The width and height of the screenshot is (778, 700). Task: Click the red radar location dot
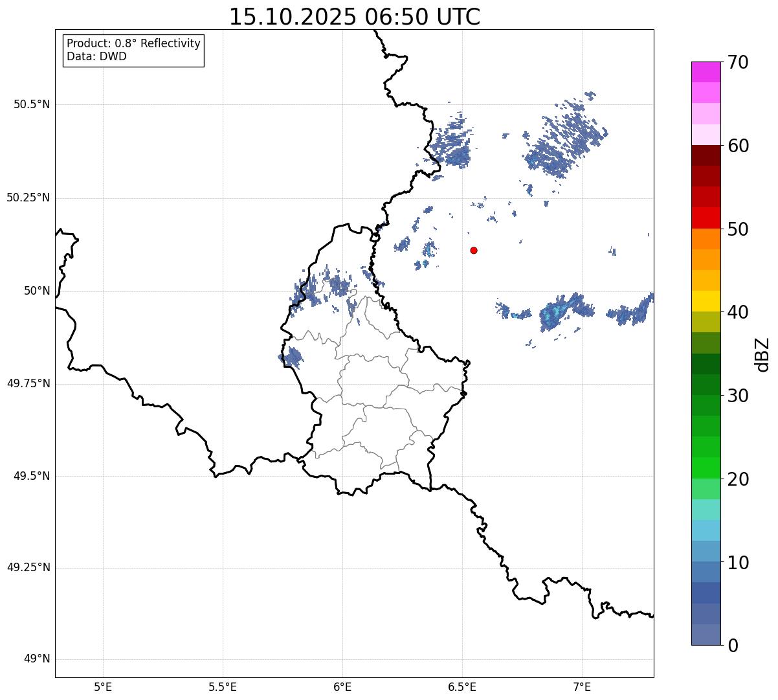[474, 250]
